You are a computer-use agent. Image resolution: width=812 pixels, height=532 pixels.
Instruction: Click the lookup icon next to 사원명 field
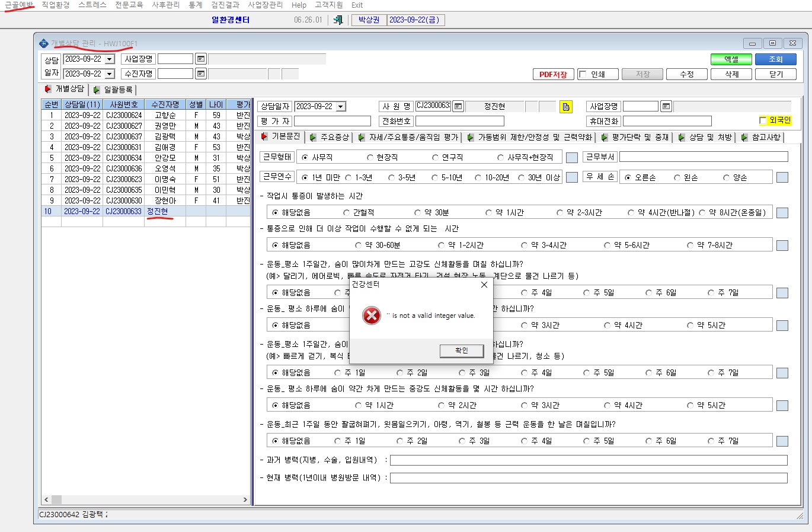(458, 106)
